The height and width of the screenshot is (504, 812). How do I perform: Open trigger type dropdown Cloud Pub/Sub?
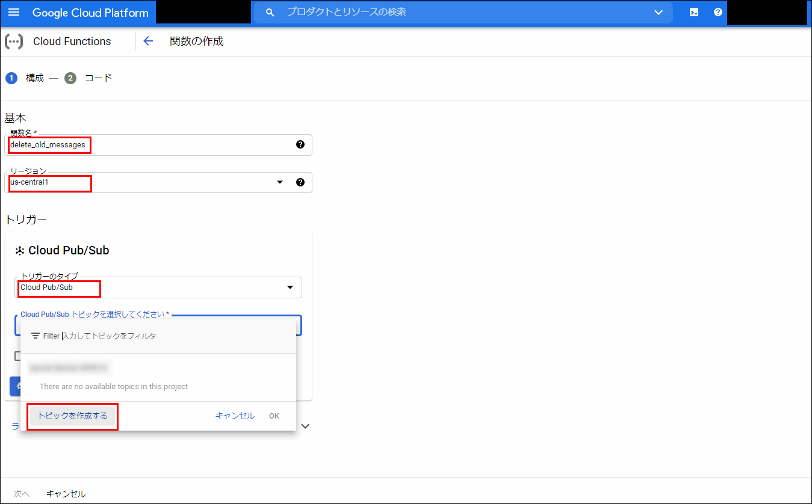[158, 287]
